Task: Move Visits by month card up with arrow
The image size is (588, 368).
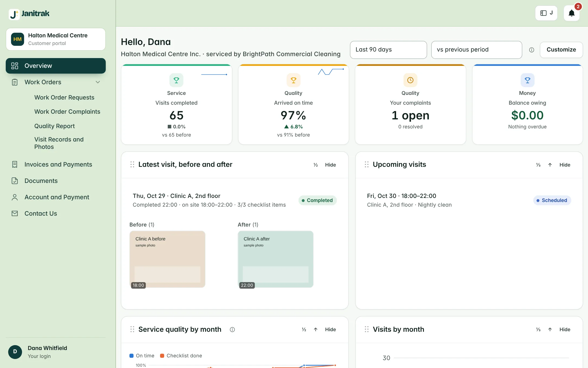Action: click(550, 330)
